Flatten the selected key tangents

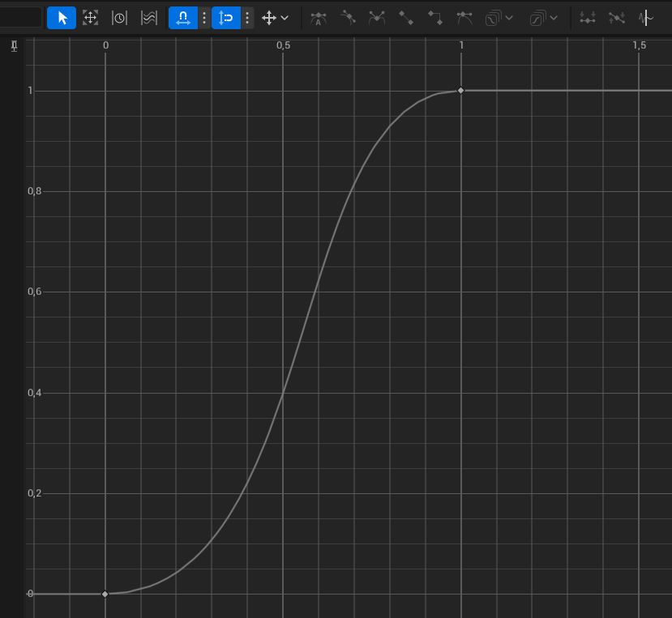587,18
